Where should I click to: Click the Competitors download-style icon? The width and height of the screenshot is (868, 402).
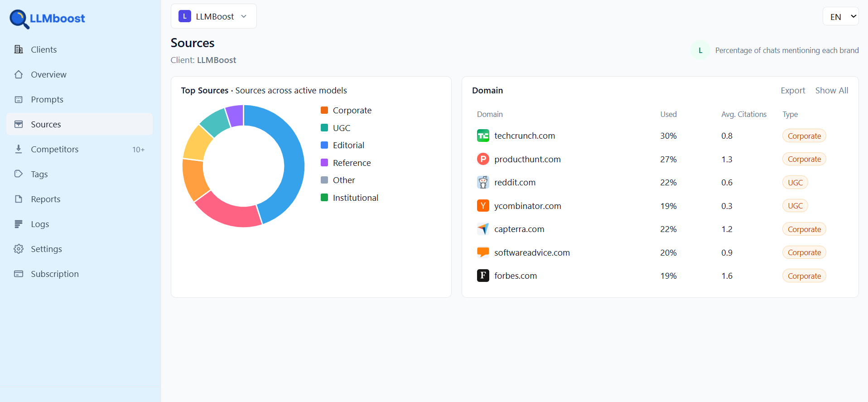tap(19, 149)
